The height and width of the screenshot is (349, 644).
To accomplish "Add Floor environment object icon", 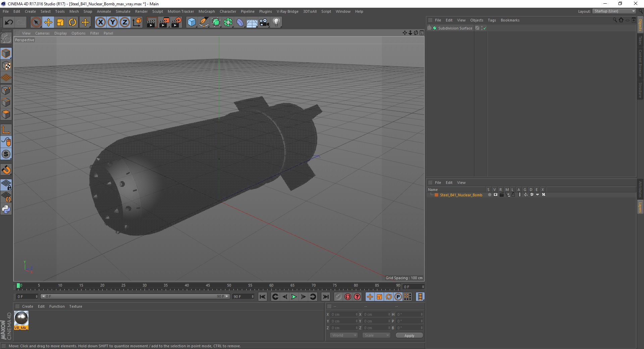I will (x=252, y=22).
